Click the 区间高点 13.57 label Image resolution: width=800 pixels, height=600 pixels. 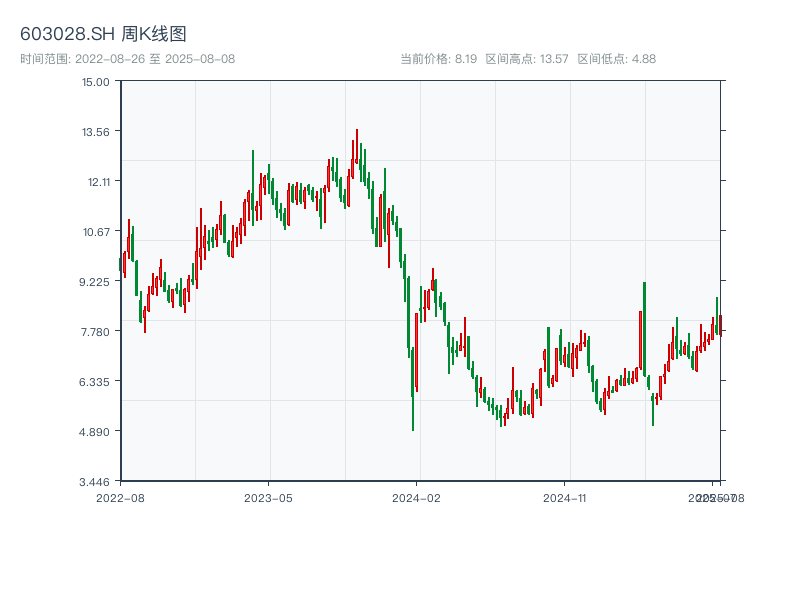pyautogui.click(x=526, y=59)
